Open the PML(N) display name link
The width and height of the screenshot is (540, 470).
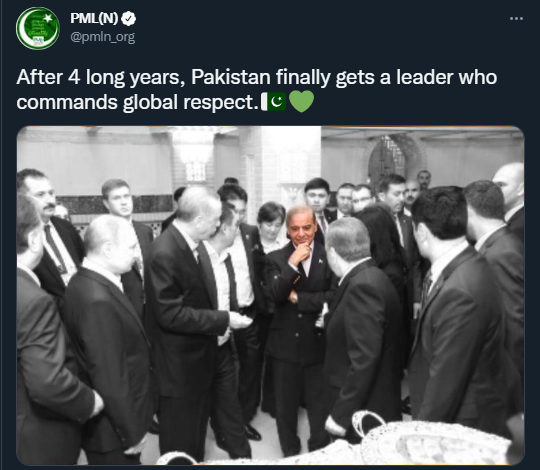(94, 18)
